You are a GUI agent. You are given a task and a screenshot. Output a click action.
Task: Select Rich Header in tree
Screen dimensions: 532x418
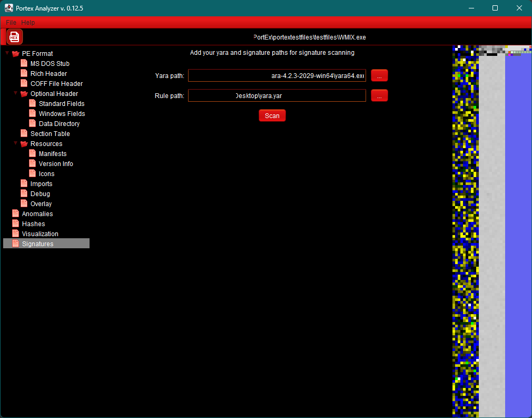(48, 74)
